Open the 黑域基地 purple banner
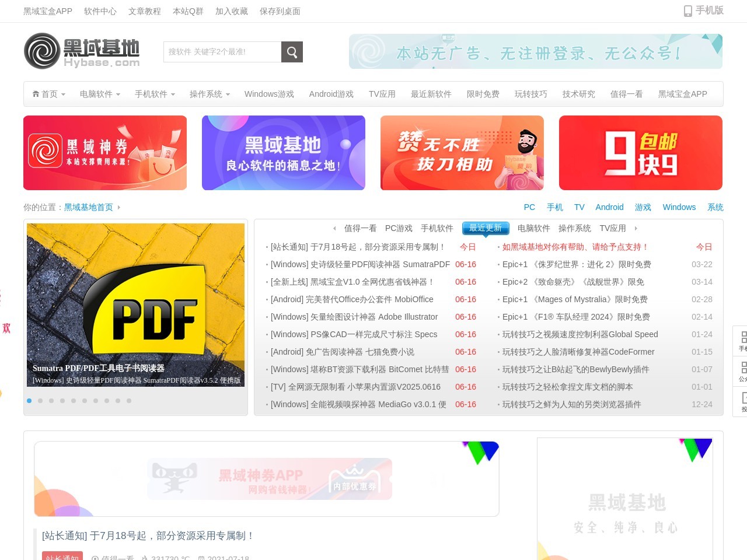 [x=284, y=153]
